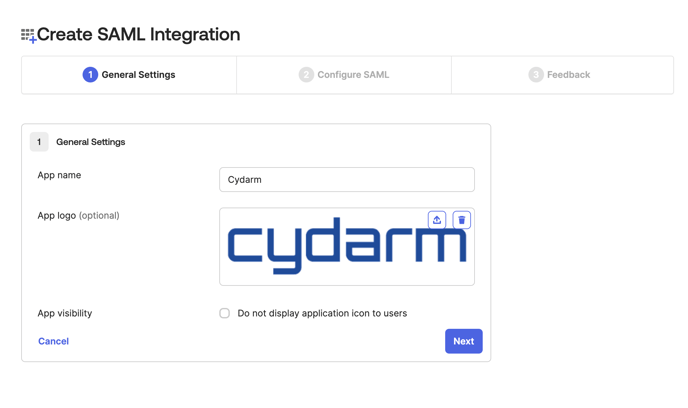688x408 pixels.
Task: Click the App logo optional label
Action: [79, 215]
